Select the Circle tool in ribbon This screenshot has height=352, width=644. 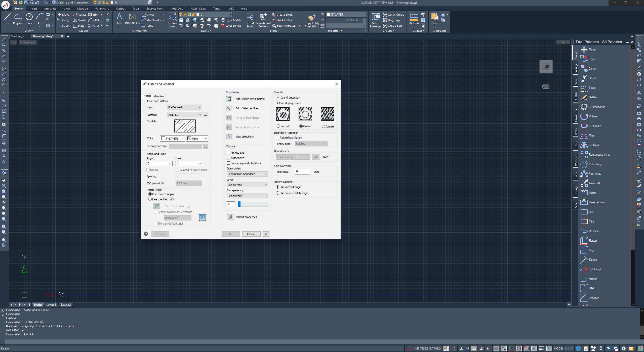29,19
